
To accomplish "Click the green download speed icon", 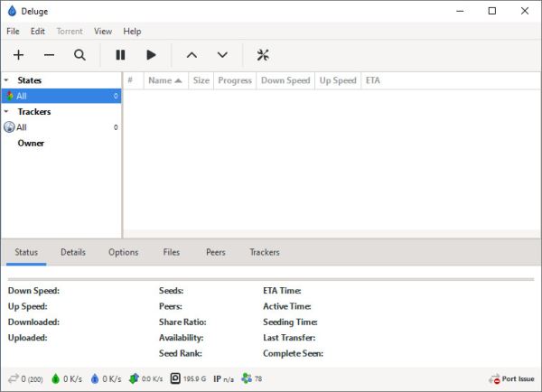I will 56,378.
